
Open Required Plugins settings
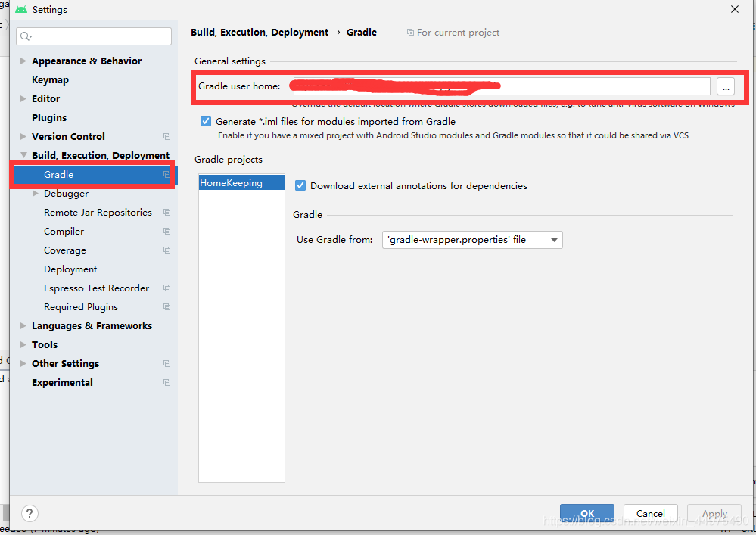(81, 307)
